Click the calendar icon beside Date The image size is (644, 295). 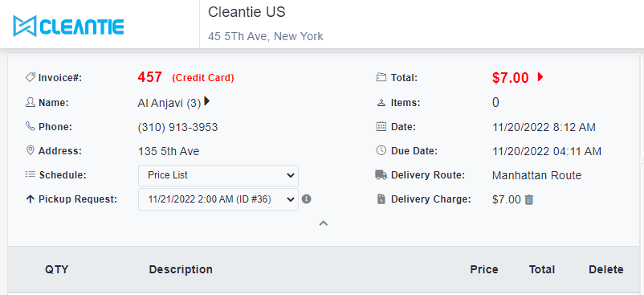(x=381, y=126)
